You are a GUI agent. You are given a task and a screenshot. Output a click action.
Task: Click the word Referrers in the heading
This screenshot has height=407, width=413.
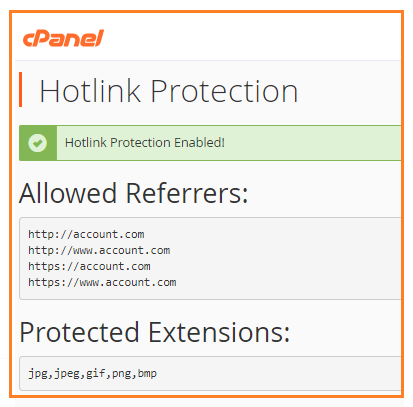tap(187, 193)
